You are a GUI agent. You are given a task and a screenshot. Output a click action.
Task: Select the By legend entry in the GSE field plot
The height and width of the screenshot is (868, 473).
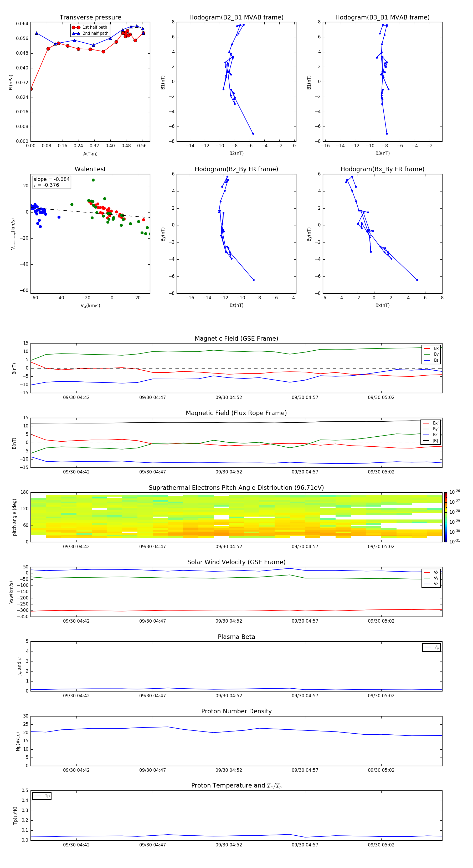(x=431, y=354)
